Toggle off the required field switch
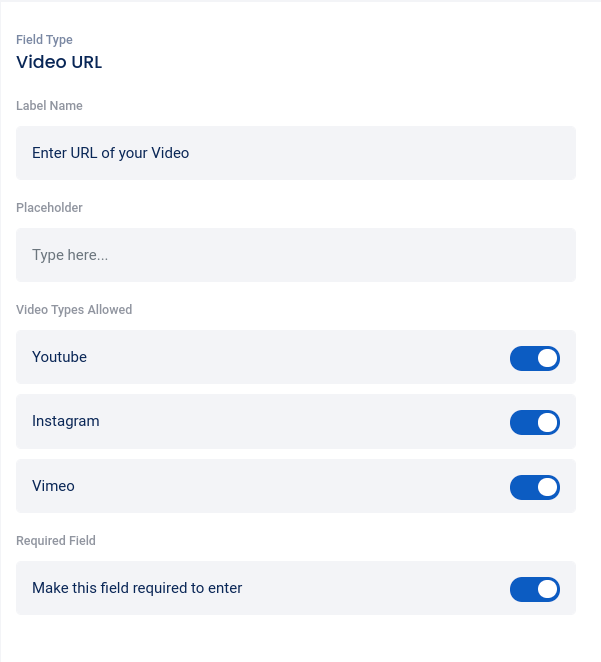The width and height of the screenshot is (601, 662). pyautogui.click(x=534, y=589)
